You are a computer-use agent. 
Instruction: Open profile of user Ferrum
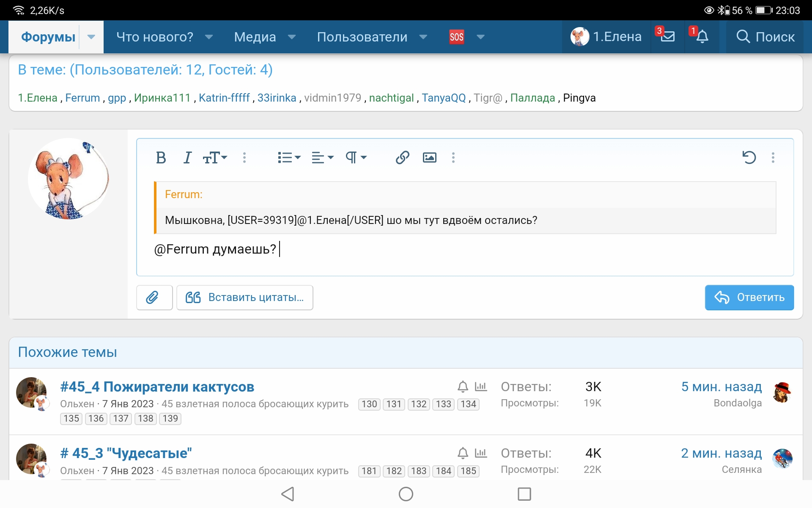coord(82,98)
